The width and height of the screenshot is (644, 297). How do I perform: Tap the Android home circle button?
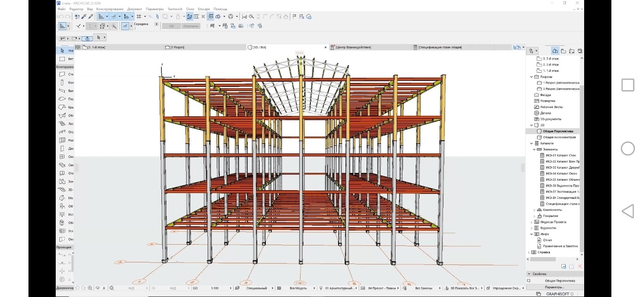pyautogui.click(x=627, y=148)
